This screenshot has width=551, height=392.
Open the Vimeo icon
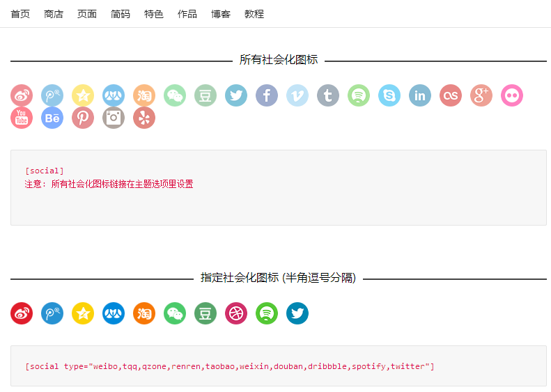point(297,95)
